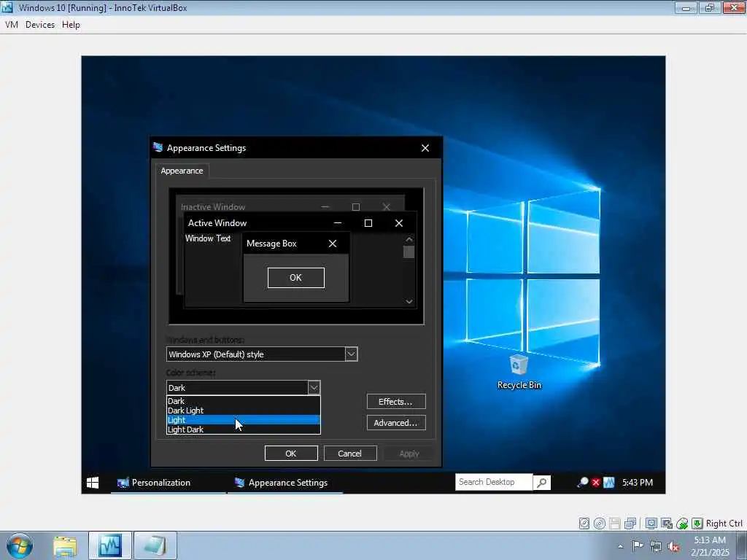Open the Help menu
Image resolution: width=747 pixels, height=560 pixels.
(71, 25)
